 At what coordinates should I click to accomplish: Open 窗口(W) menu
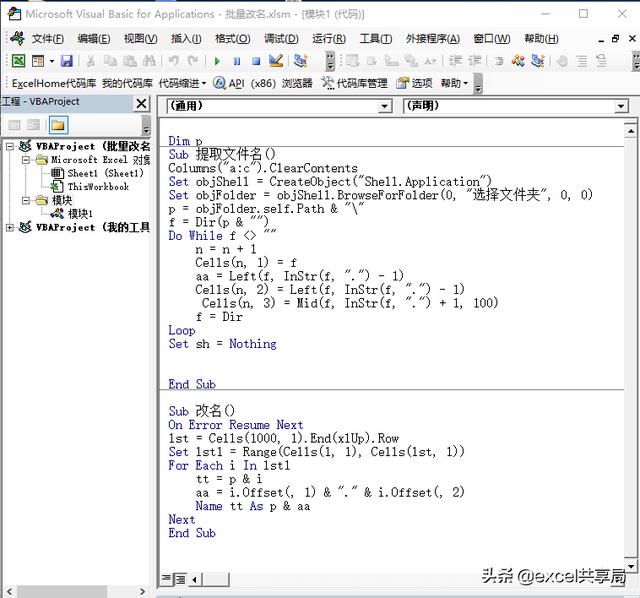[492, 39]
